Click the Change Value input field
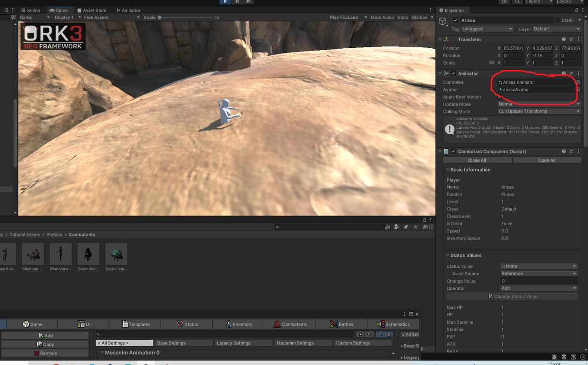Image resolution: width=588 pixels, height=365 pixels. pos(539,281)
